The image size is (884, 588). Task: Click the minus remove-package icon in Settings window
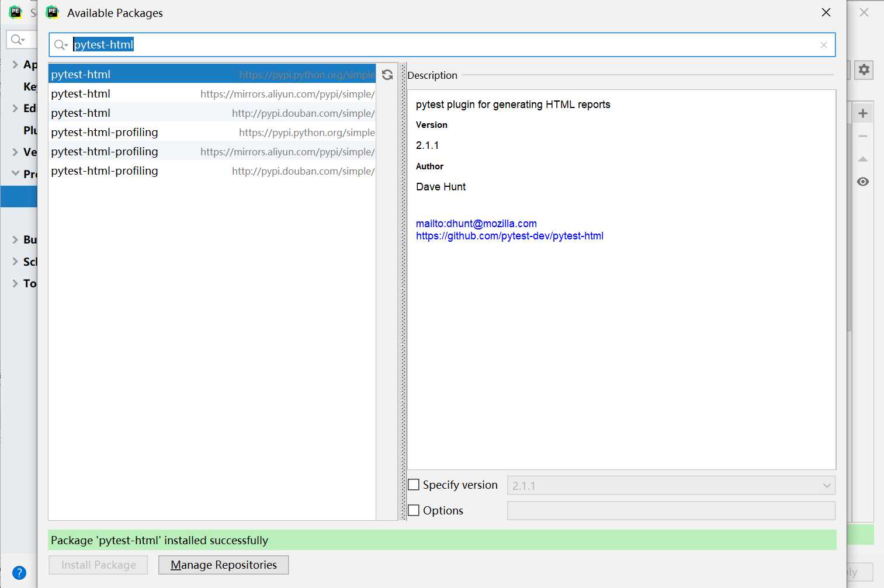[863, 136]
